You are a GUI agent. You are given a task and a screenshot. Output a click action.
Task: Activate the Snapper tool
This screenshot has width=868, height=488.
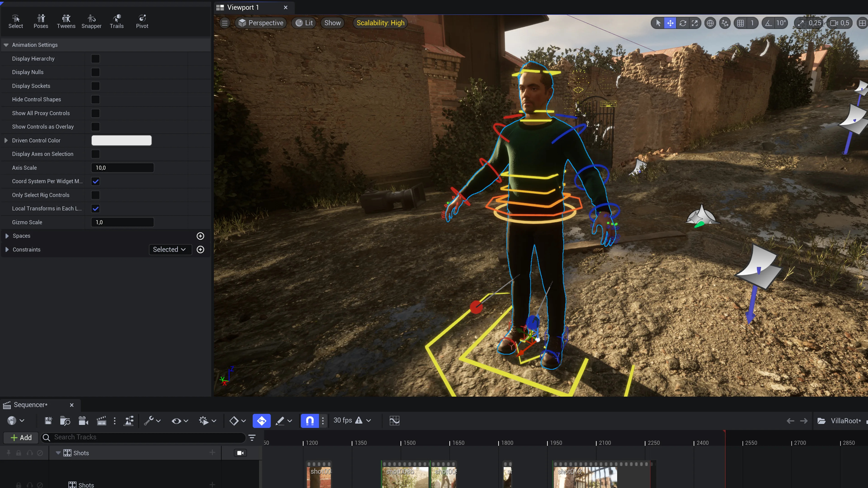91,21
